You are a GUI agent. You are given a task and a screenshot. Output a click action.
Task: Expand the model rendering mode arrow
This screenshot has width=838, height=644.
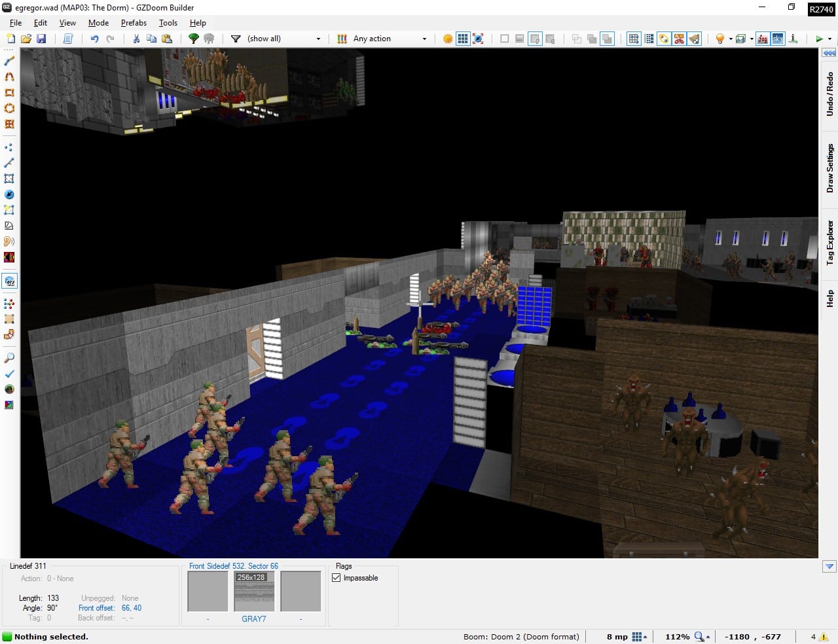(x=751, y=39)
